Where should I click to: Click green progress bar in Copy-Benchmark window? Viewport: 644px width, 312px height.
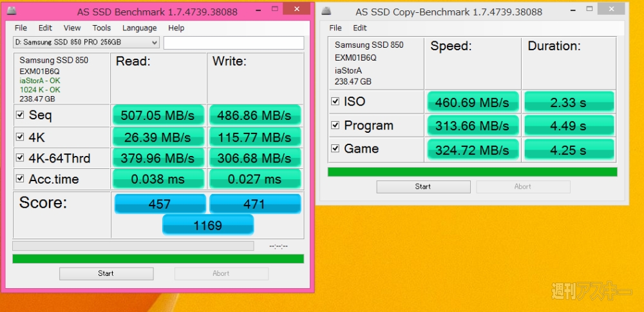[472, 172]
